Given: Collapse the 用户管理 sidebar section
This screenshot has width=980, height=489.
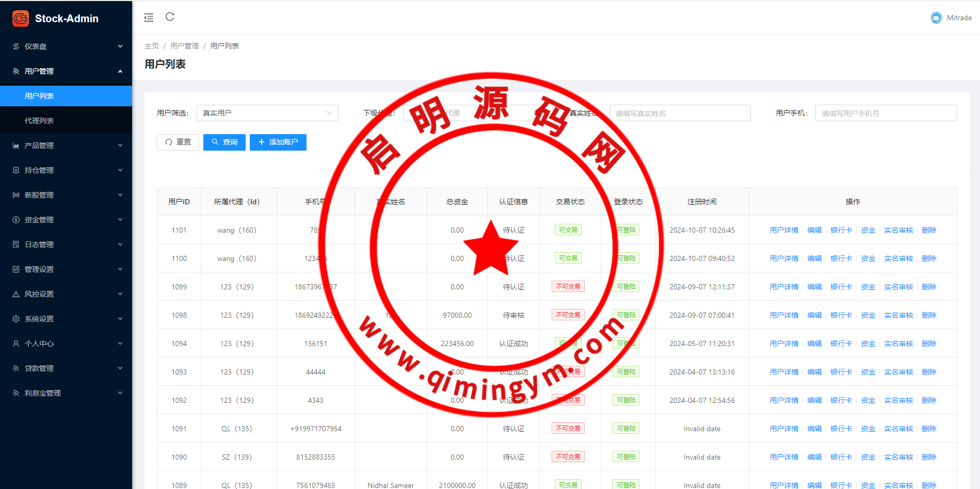Looking at the screenshot, I should 120,71.
